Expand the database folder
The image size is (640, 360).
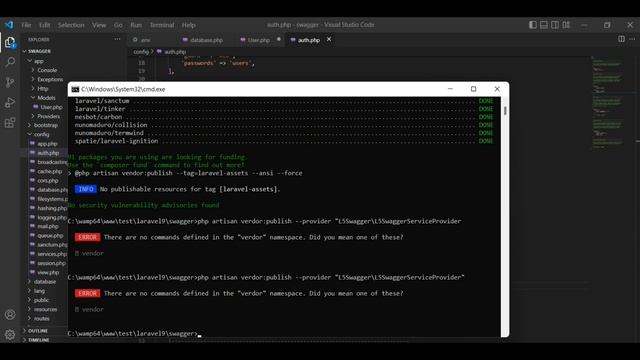pyautogui.click(x=45, y=282)
